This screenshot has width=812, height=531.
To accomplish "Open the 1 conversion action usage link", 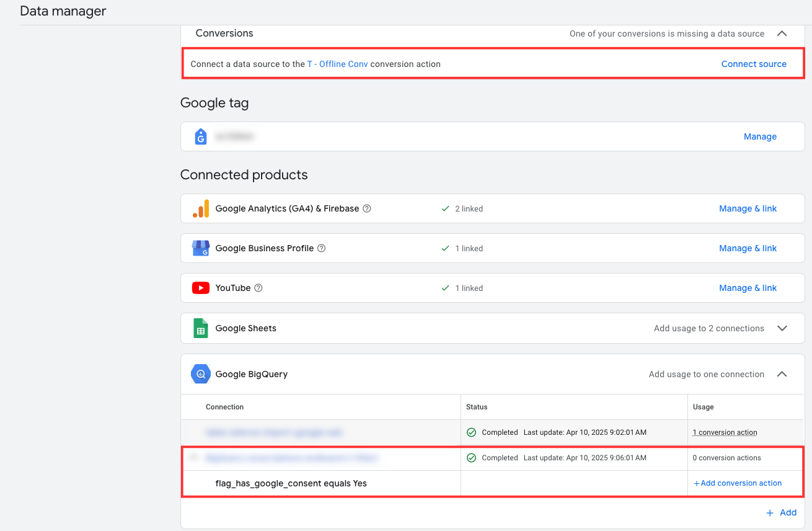I will pyautogui.click(x=725, y=432).
